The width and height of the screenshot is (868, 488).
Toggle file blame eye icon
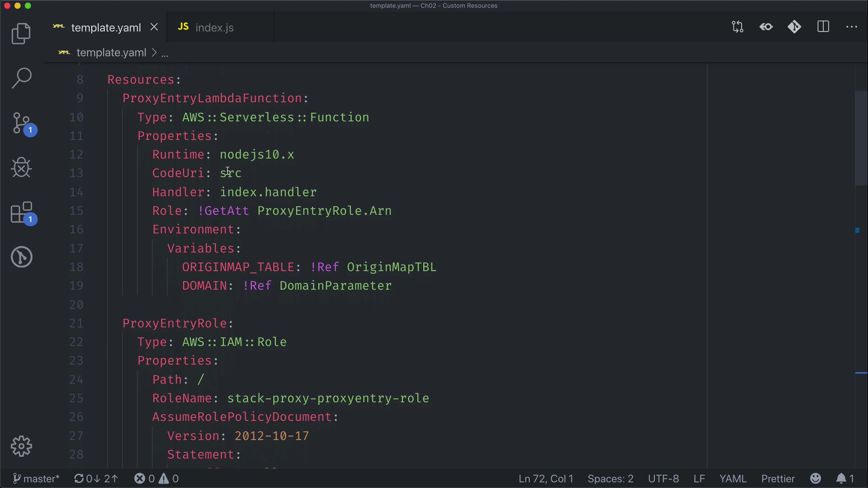pyautogui.click(x=766, y=27)
